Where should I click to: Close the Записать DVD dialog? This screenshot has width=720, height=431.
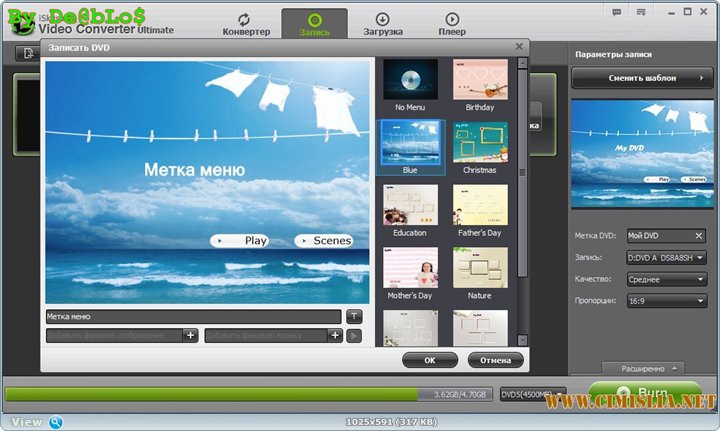(519, 46)
